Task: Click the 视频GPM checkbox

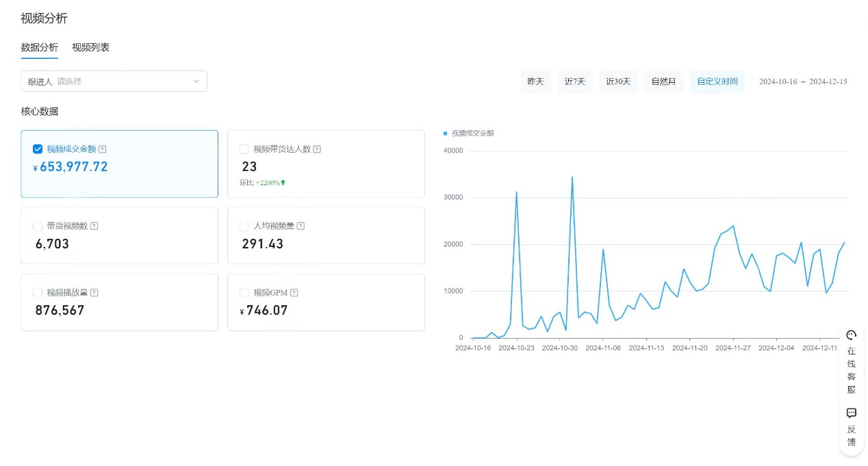Action: tap(244, 293)
